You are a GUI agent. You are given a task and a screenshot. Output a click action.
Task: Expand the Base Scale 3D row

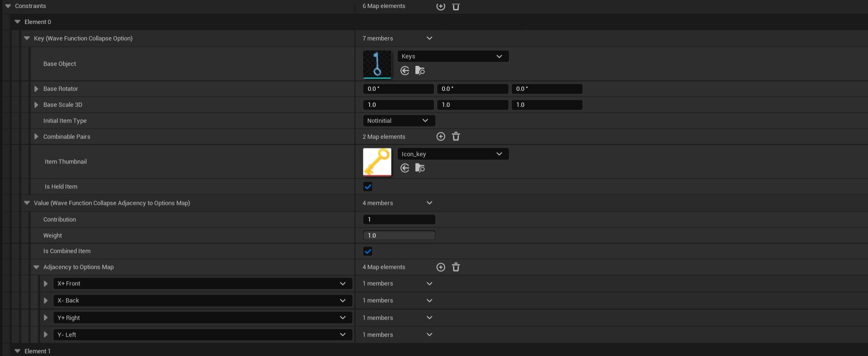click(x=36, y=105)
